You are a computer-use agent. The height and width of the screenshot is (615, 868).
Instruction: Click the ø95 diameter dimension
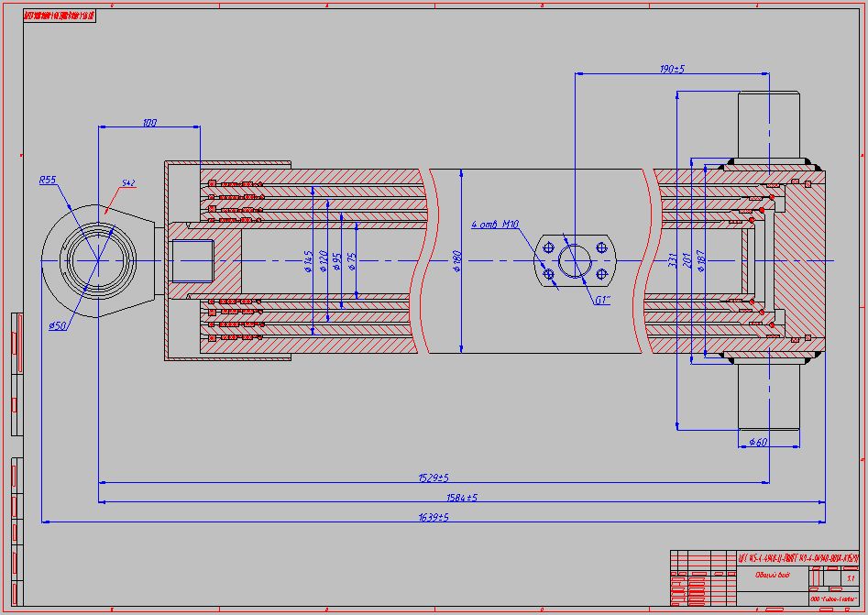pos(337,263)
